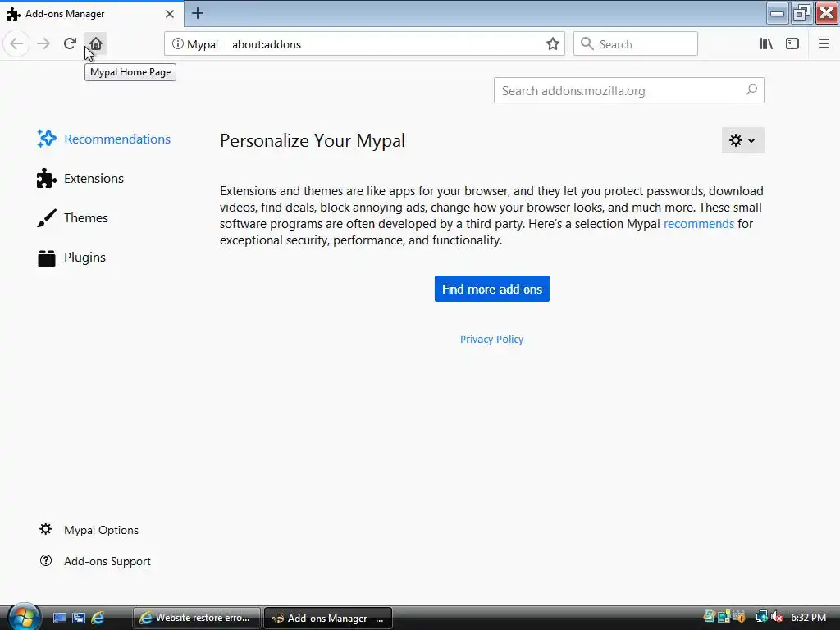Show sidebars icon in toolbar

coord(792,44)
